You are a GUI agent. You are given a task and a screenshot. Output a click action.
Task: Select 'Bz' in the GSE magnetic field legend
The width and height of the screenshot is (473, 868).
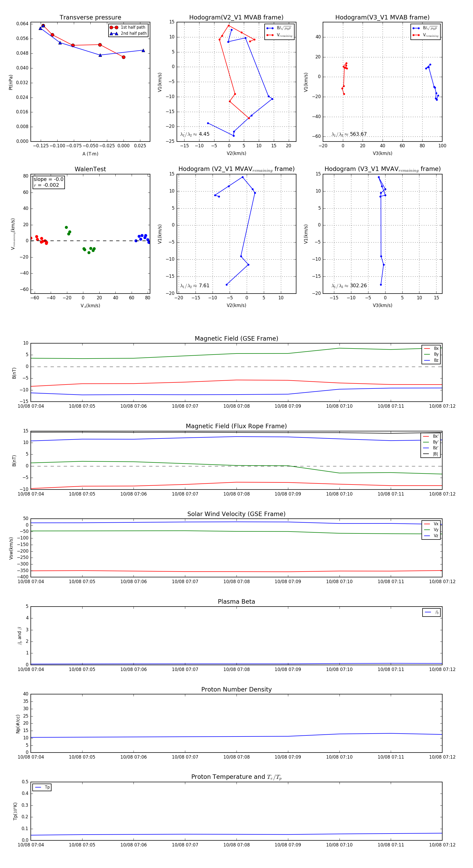(431, 360)
